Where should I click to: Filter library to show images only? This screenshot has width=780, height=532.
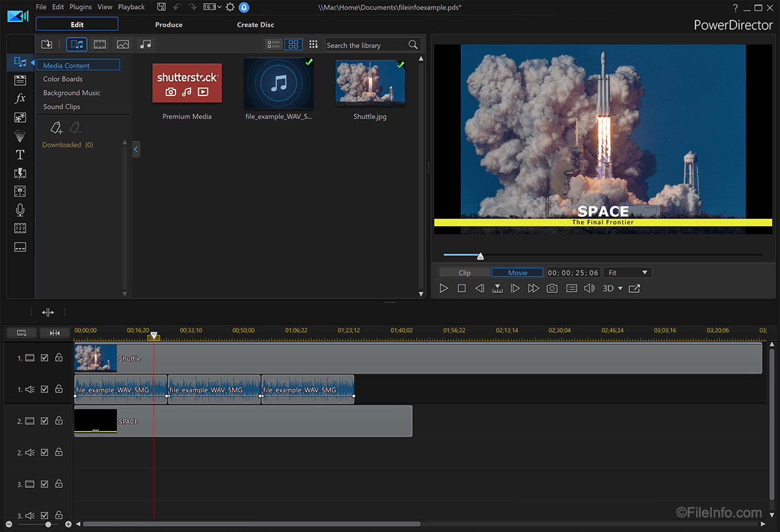tap(123, 44)
